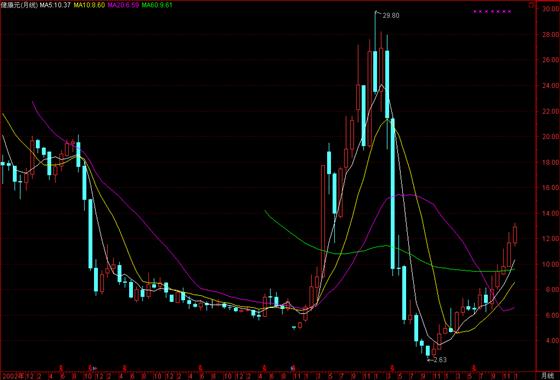560x380 pixels.
Task: Select the yellow MA10 indicator label
Action: [x=89, y=5]
